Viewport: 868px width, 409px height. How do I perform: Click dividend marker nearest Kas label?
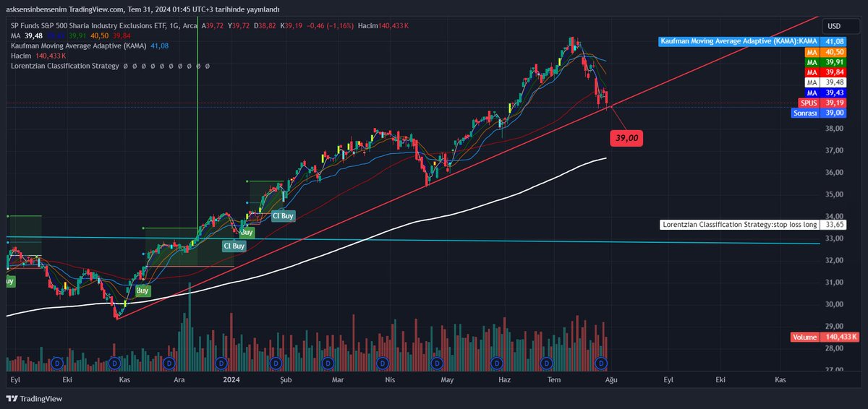point(113,362)
